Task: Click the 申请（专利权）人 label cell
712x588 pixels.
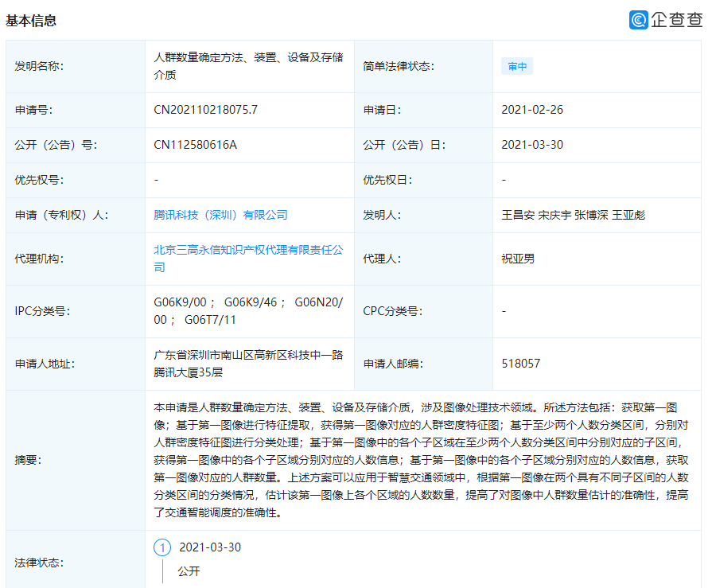Action: (x=76, y=215)
